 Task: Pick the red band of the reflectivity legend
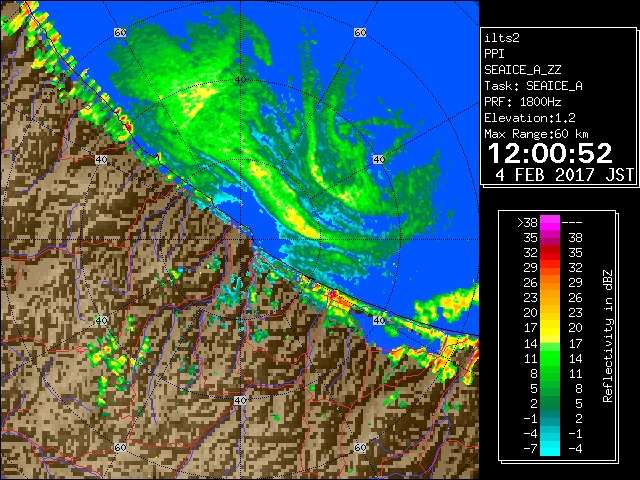tap(550, 253)
